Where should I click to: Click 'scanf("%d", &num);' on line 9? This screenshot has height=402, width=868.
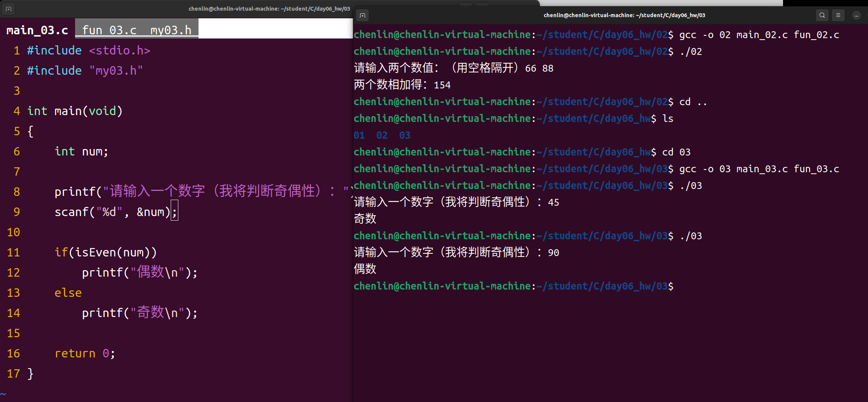click(x=116, y=212)
